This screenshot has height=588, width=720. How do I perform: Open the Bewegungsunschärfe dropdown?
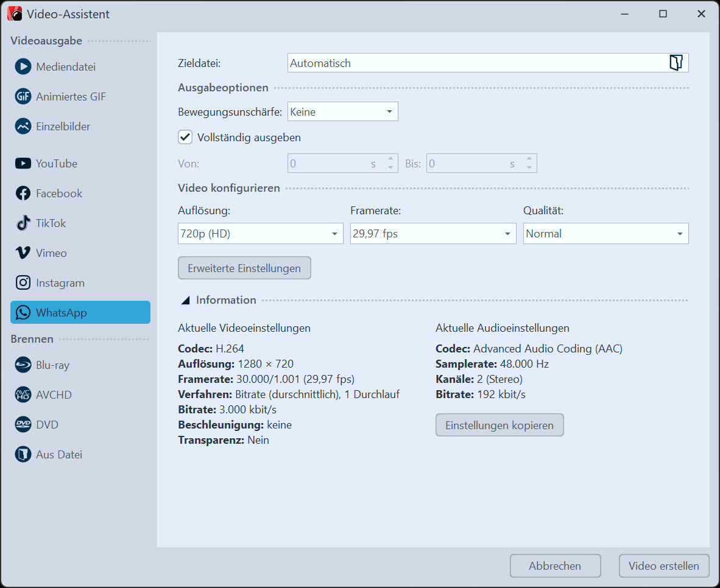(342, 112)
